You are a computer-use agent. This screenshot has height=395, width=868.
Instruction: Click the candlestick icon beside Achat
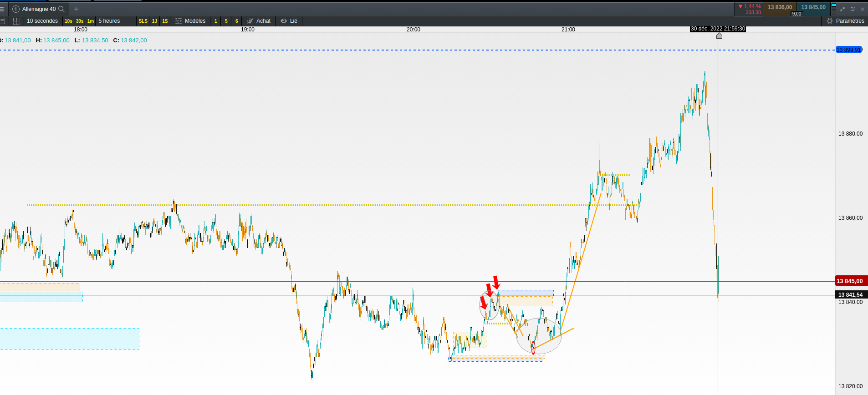(250, 21)
